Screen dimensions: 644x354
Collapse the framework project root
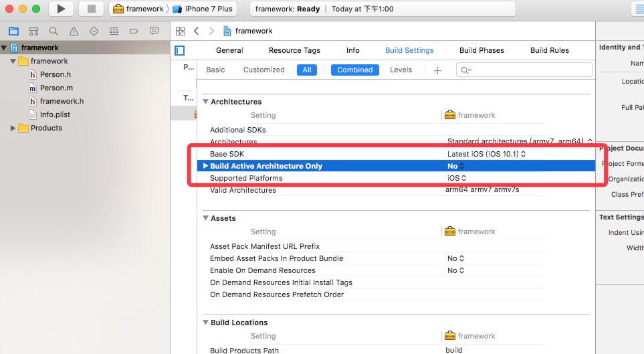pos(4,48)
